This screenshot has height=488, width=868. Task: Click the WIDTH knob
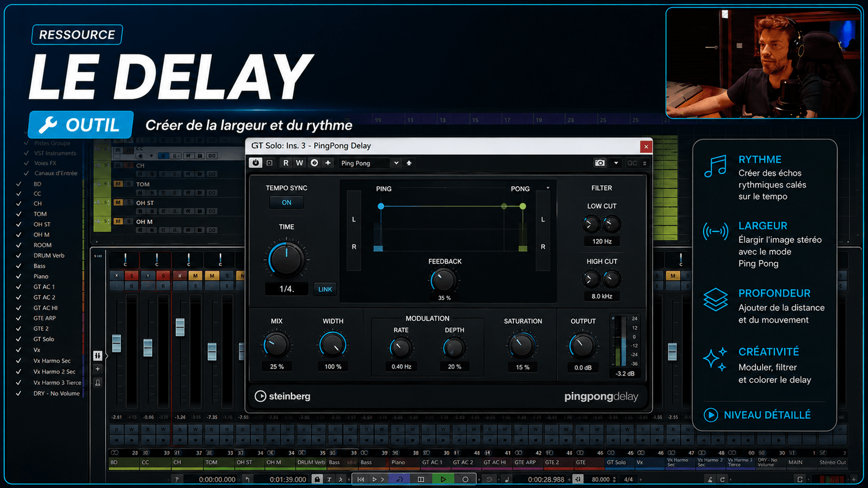click(x=333, y=345)
